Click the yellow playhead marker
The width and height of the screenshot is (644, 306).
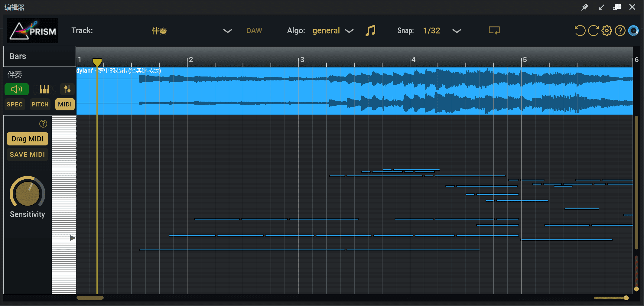pyautogui.click(x=97, y=62)
